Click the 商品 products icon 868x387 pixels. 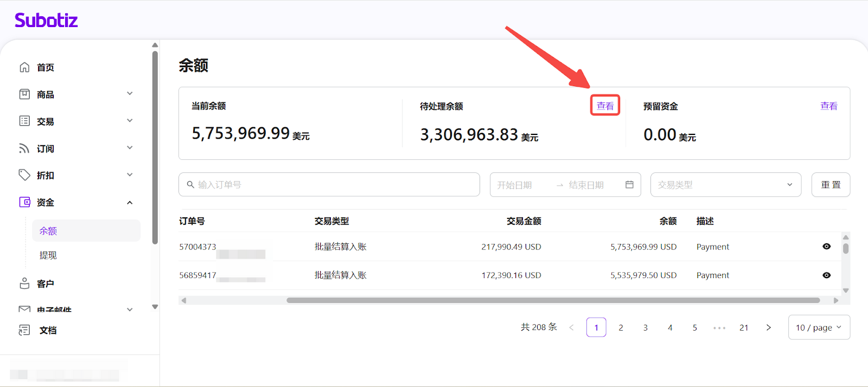point(24,94)
